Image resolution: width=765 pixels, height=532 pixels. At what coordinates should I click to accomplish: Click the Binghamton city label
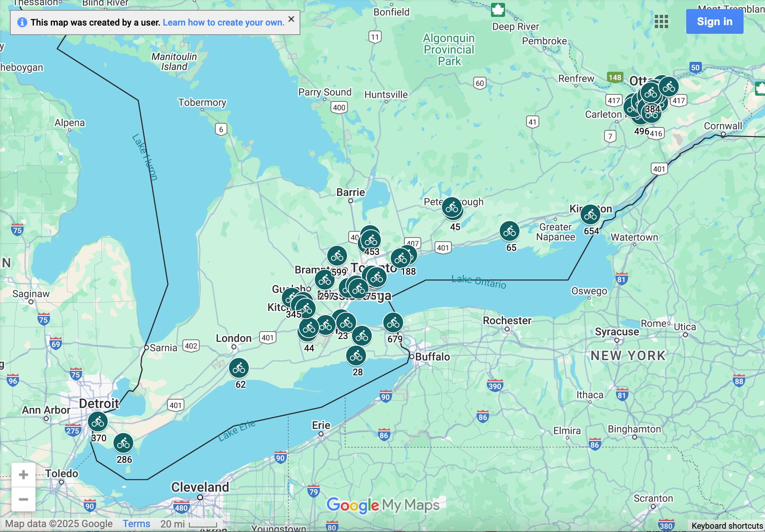[634, 429]
